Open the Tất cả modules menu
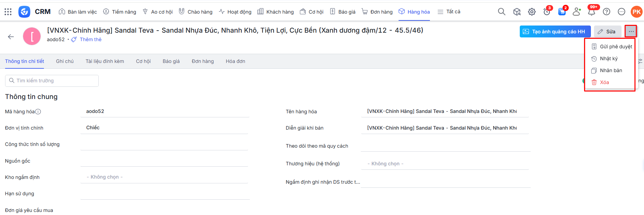 (449, 12)
